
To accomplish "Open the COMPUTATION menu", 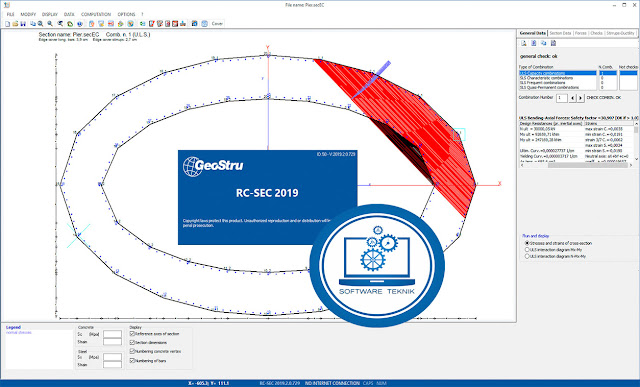I will pos(96,14).
